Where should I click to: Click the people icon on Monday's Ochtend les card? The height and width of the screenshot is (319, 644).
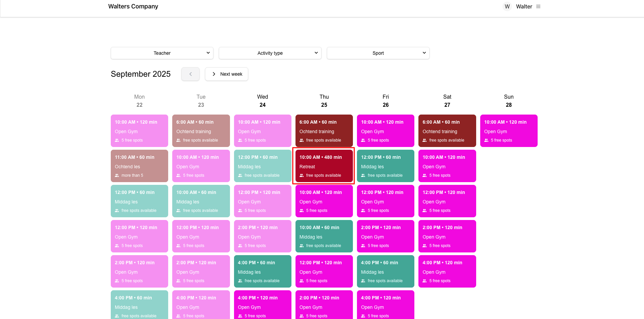click(x=117, y=175)
